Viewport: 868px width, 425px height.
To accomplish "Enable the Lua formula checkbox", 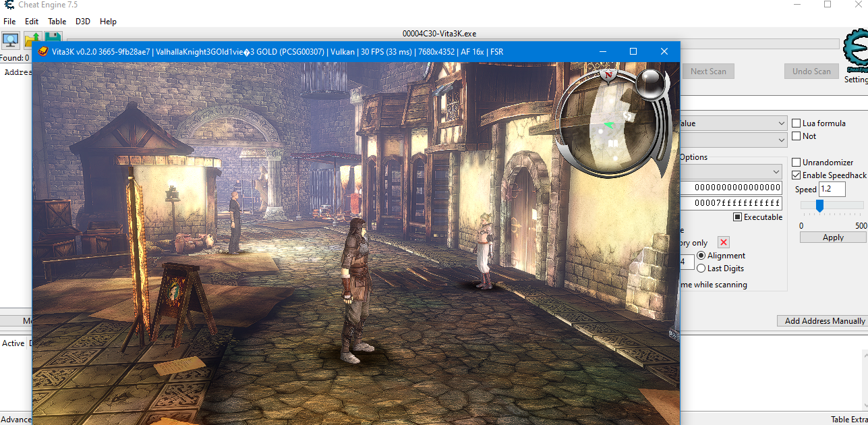I will click(x=797, y=123).
